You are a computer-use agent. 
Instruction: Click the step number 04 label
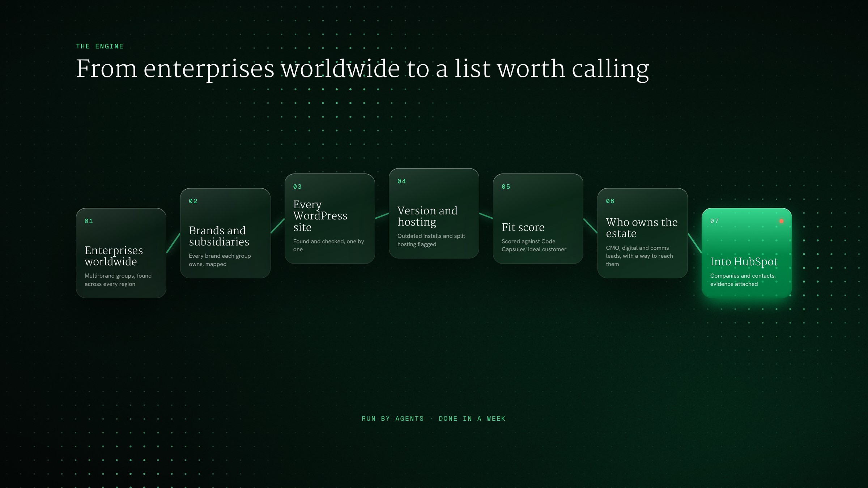click(401, 181)
